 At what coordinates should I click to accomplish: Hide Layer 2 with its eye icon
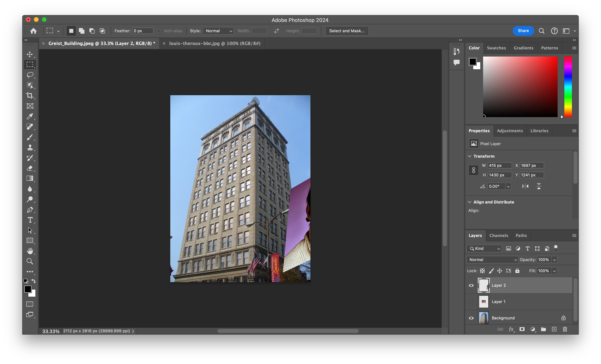pos(471,285)
